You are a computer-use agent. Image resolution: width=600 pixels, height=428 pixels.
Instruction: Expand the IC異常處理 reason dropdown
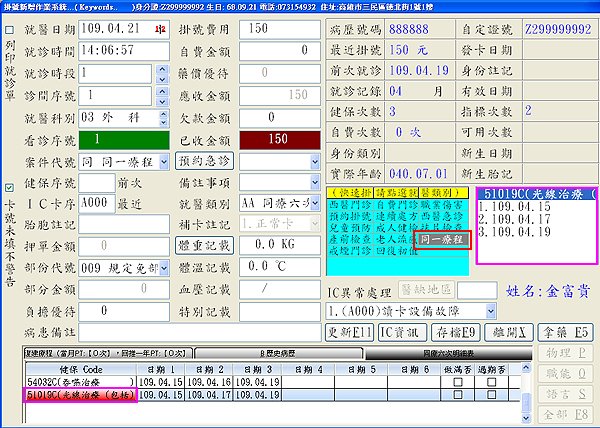488,312
